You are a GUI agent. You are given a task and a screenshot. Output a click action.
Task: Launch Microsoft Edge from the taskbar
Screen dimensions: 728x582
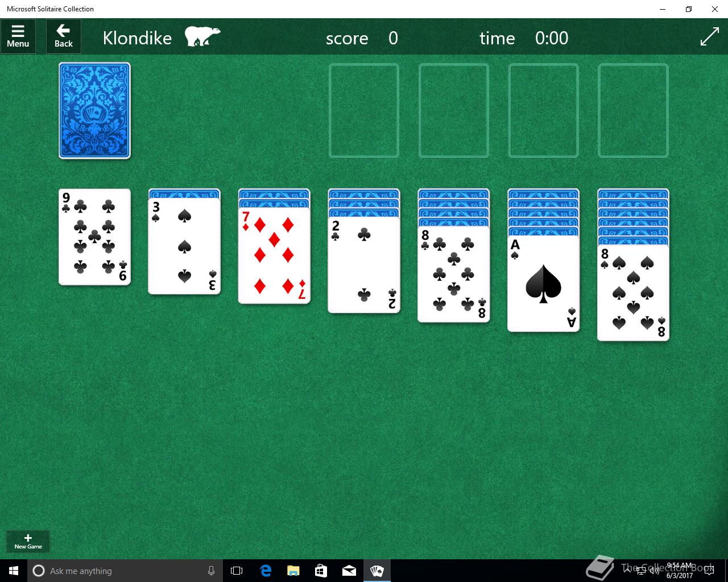(266, 571)
